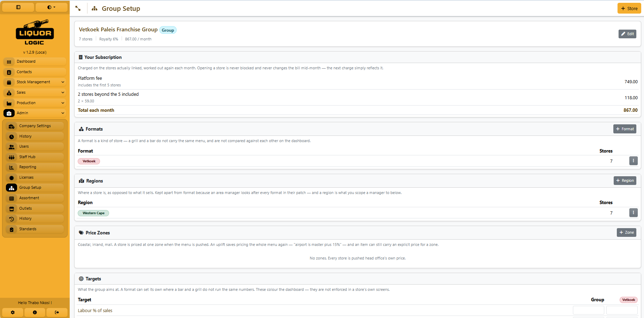Collapse the Admin menu

[x=34, y=113]
